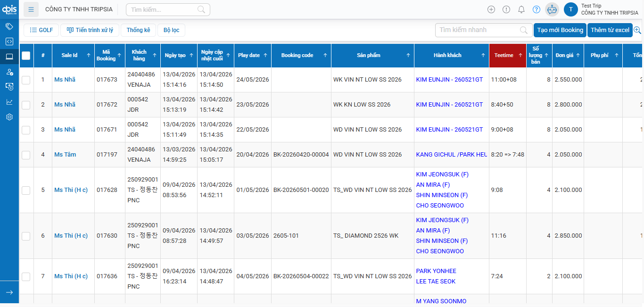Open the Thống kê tab
Viewport: 644px width, 307px height.
point(138,30)
